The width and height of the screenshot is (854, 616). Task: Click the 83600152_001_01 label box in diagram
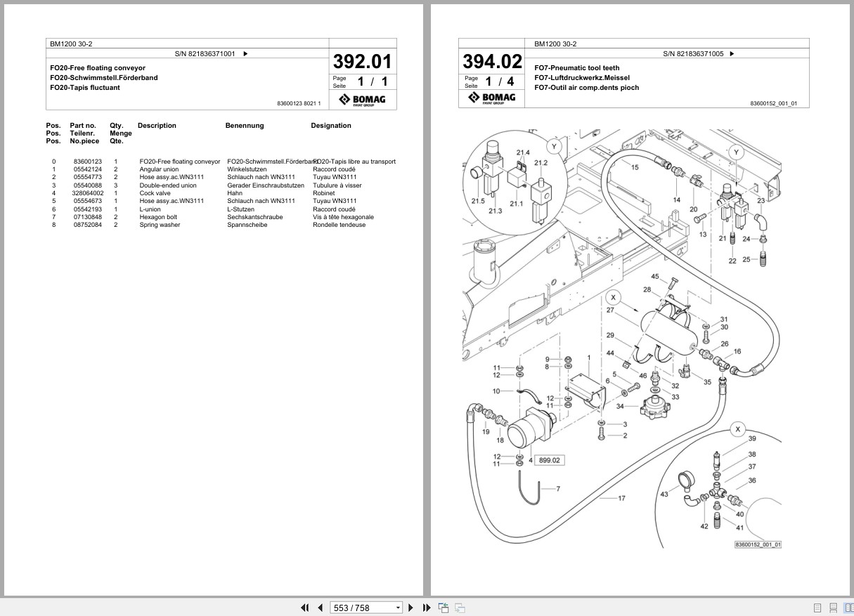(758, 544)
